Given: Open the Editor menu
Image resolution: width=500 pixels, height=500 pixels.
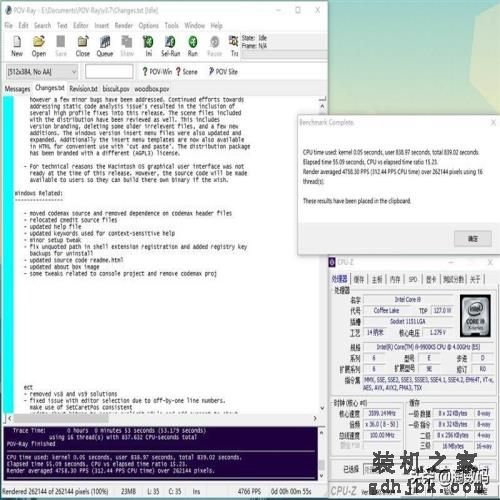Looking at the screenshot, I should click(x=81, y=25).
